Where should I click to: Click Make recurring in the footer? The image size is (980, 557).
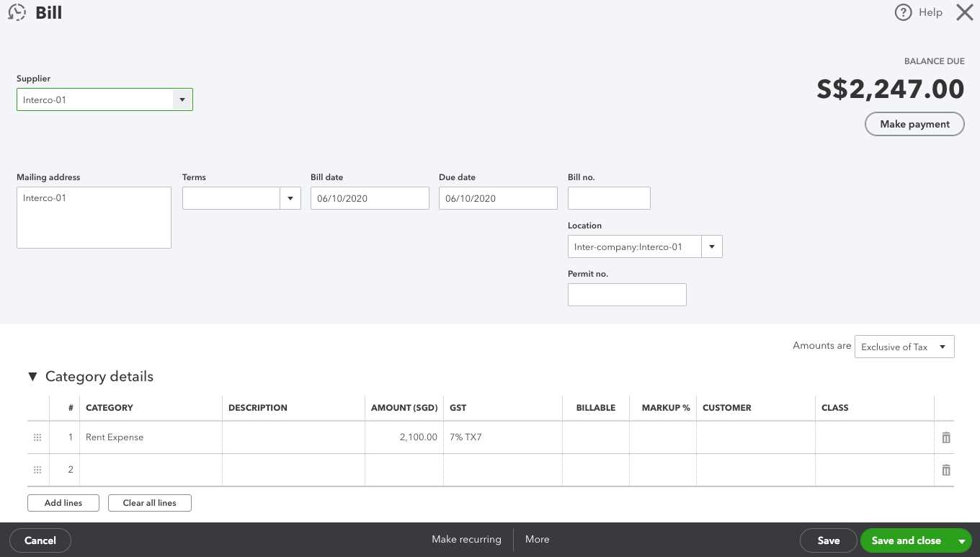[466, 539]
